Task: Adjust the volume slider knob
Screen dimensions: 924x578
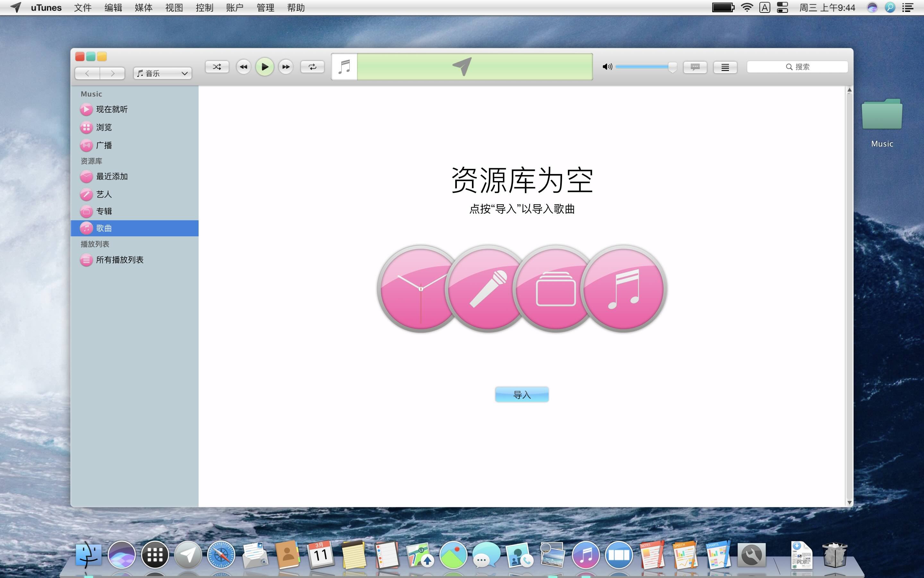Action: (672, 67)
